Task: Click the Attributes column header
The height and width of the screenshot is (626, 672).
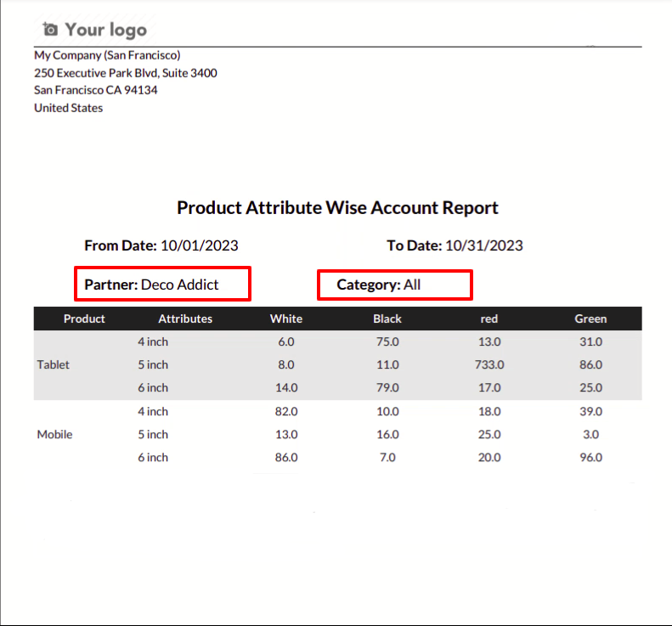Action: pyautogui.click(x=185, y=319)
